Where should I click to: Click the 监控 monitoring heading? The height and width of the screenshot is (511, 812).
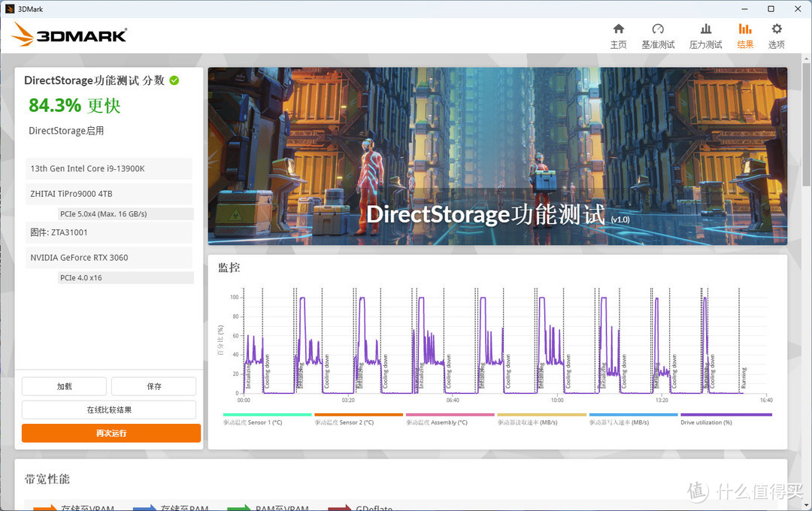click(229, 268)
